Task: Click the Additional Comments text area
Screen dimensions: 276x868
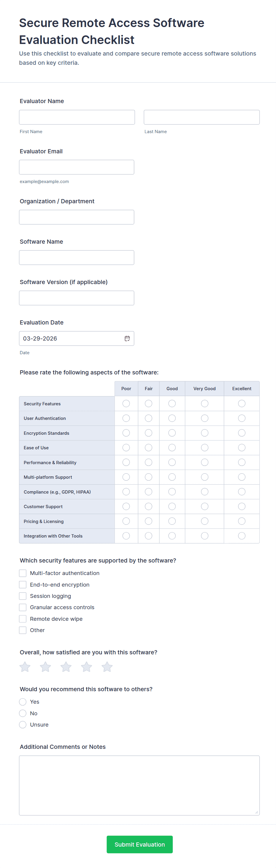Action: click(x=139, y=785)
